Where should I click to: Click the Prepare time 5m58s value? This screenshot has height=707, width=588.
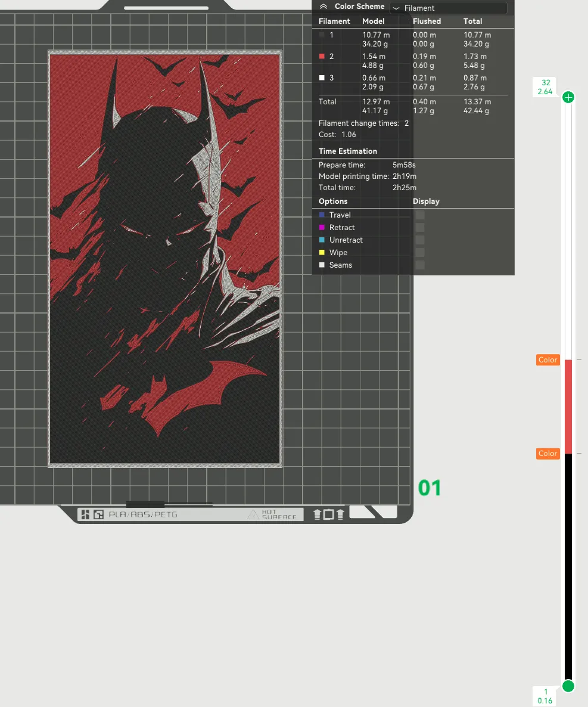[404, 165]
